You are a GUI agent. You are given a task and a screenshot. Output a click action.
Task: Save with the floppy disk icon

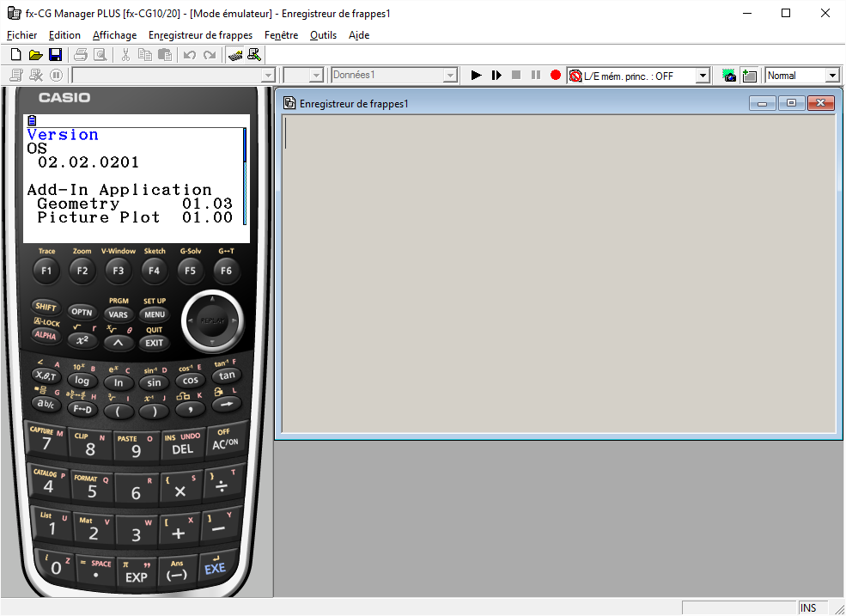coord(55,54)
